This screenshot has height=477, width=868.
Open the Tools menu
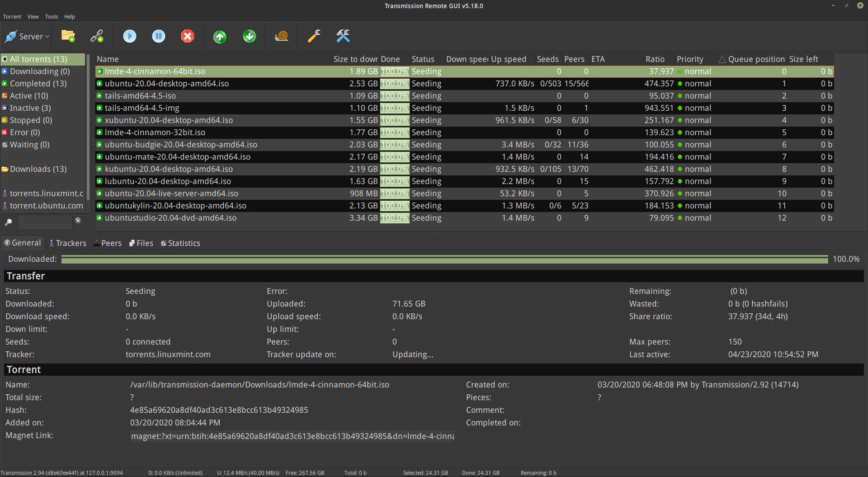[52, 17]
